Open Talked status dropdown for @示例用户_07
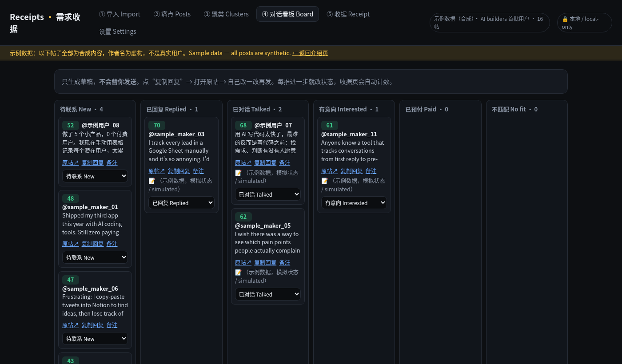This screenshot has height=364, width=622. [268, 194]
